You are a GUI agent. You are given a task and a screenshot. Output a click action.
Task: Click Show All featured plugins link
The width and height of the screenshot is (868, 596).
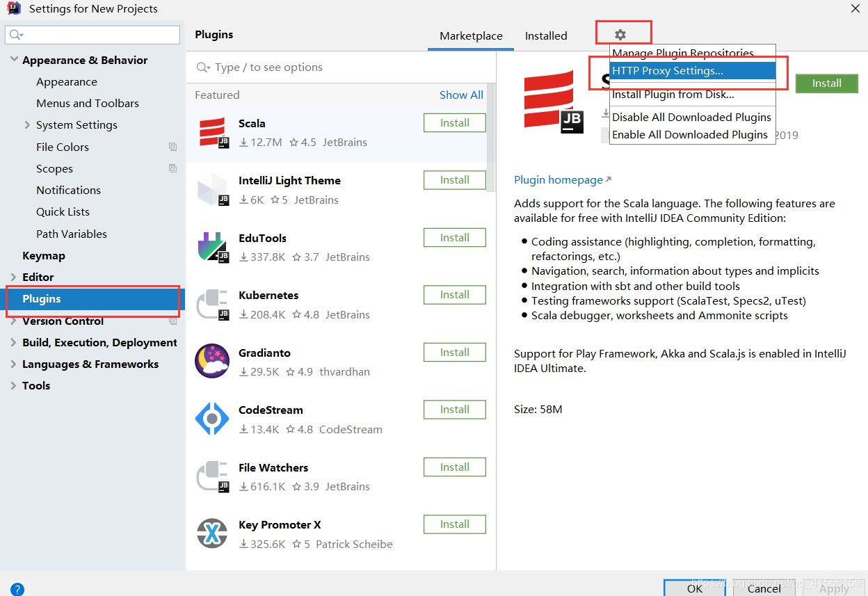pyautogui.click(x=461, y=95)
